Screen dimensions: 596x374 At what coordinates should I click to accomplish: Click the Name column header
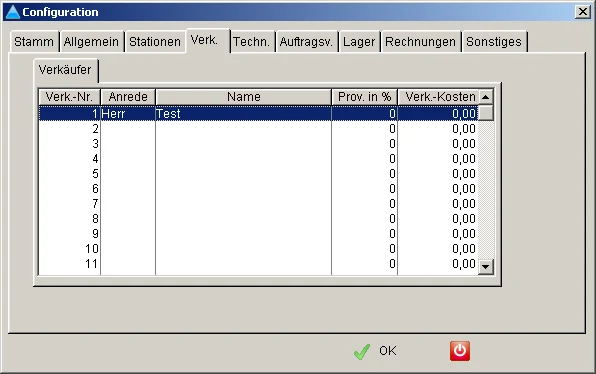(x=244, y=97)
